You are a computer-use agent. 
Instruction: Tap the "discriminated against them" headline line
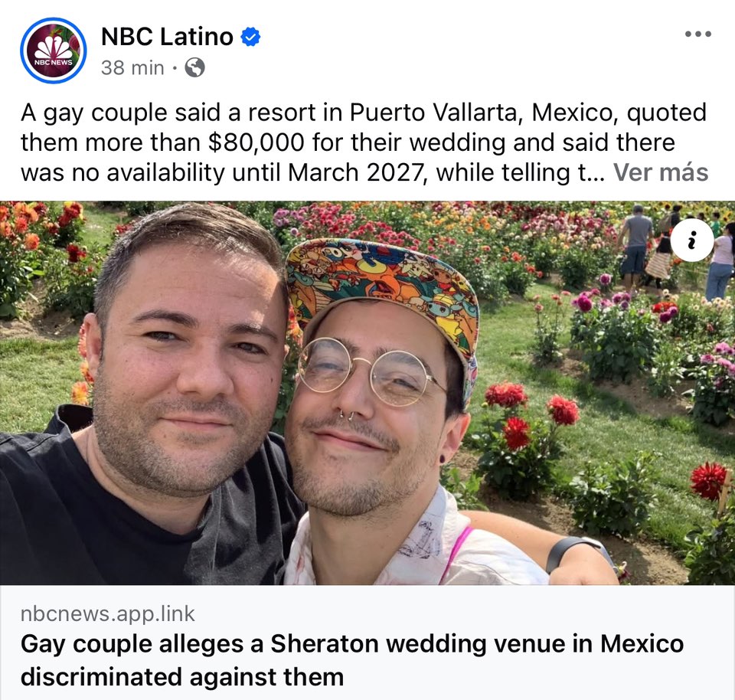(182, 677)
